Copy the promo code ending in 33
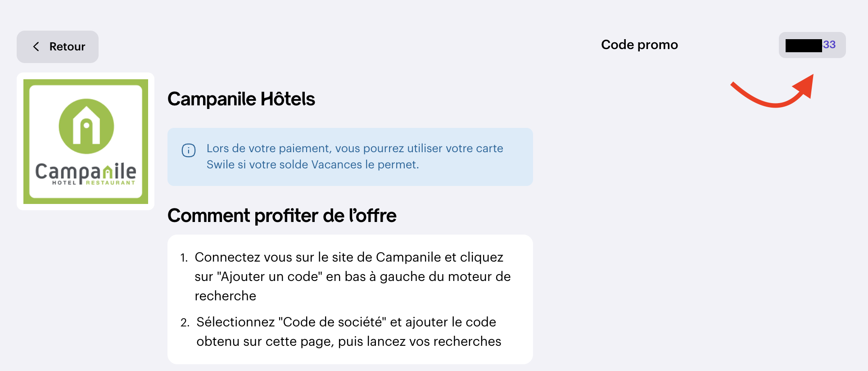The image size is (868, 371). (x=812, y=45)
